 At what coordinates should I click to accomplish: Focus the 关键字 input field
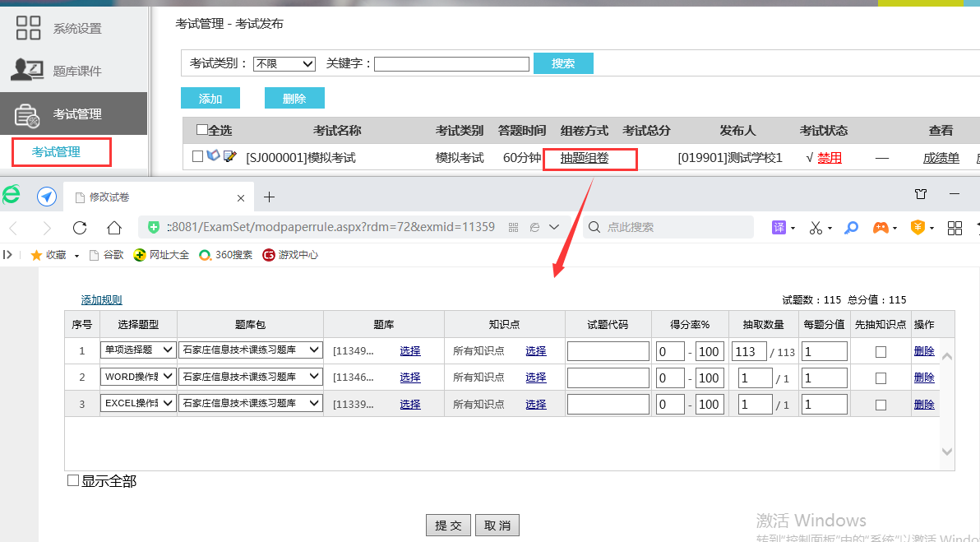[452, 64]
